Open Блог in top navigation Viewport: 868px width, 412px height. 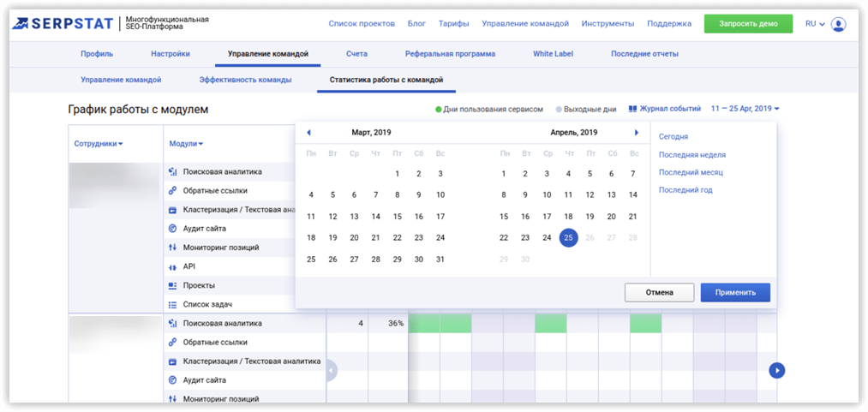coord(416,24)
